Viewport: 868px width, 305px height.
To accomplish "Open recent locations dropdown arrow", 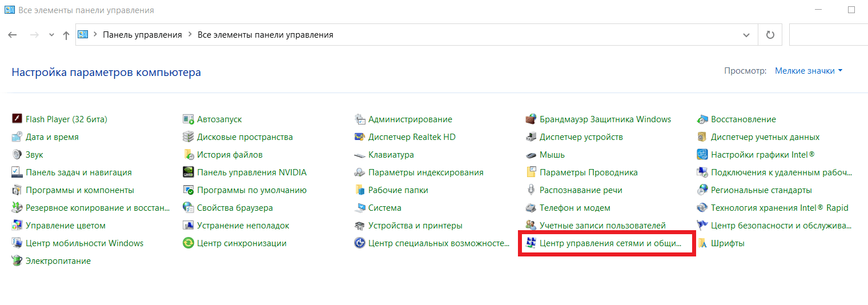I will click(51, 35).
